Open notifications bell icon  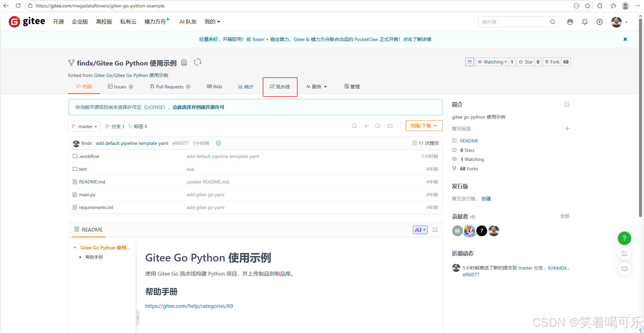pyautogui.click(x=585, y=22)
